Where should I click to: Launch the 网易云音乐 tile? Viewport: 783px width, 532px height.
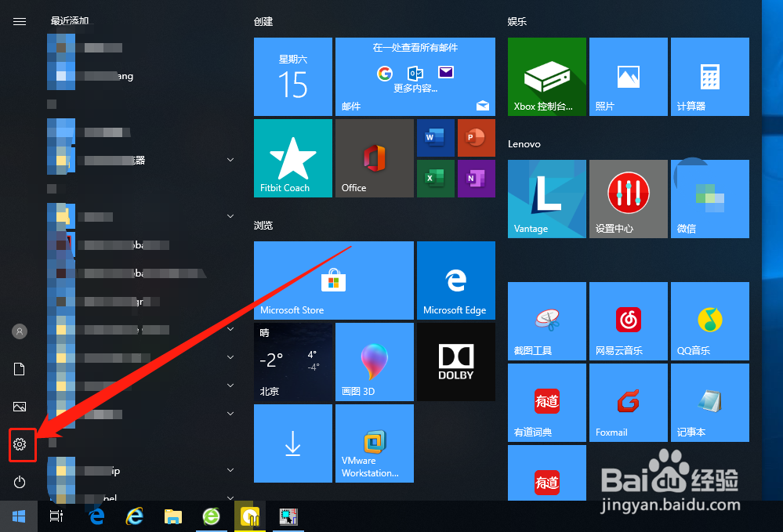coord(628,321)
